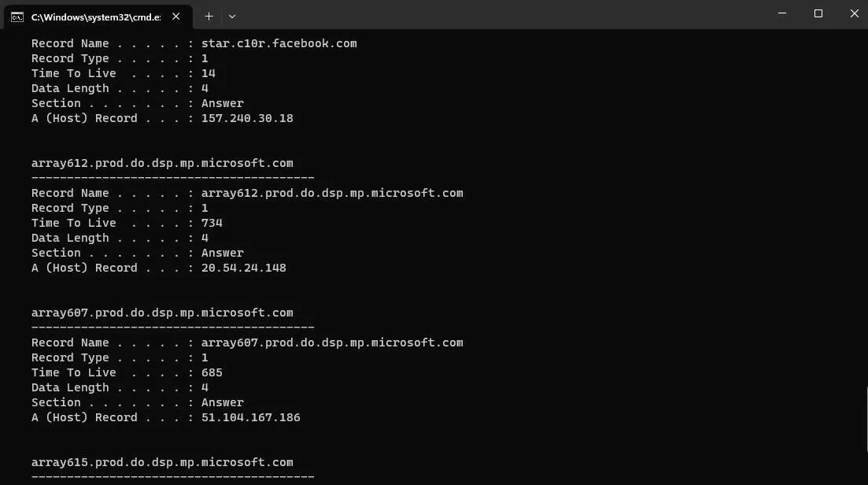Maximize the terminal window

click(818, 14)
